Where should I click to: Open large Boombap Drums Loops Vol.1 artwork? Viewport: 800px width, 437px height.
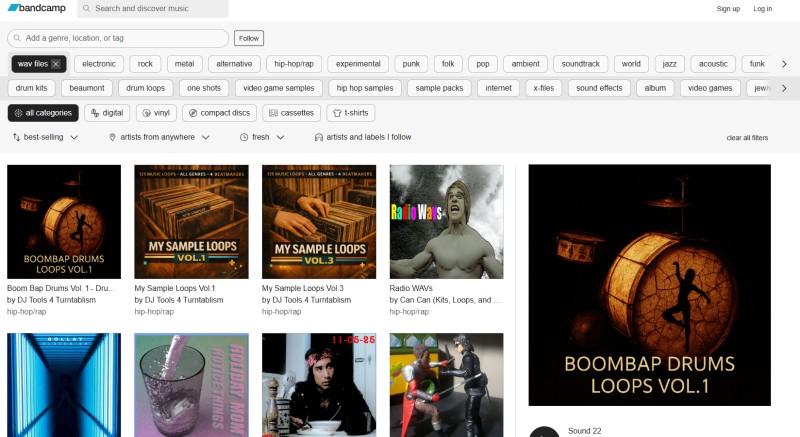click(x=649, y=285)
